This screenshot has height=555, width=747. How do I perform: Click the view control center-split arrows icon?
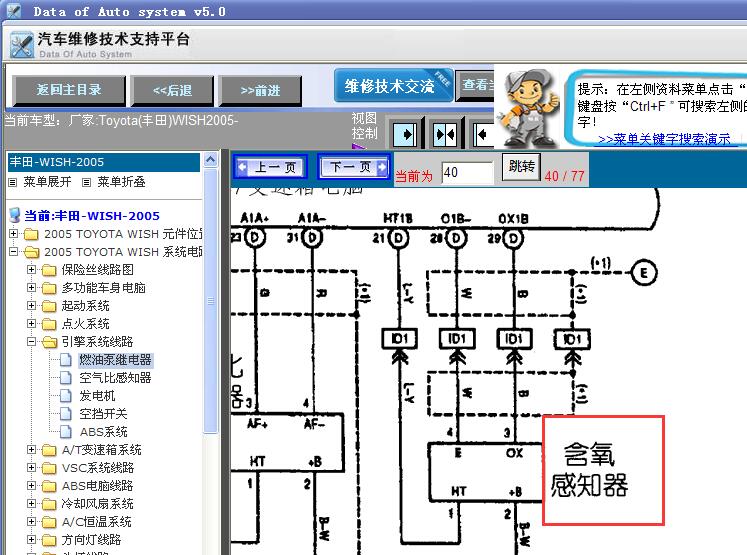coord(445,135)
